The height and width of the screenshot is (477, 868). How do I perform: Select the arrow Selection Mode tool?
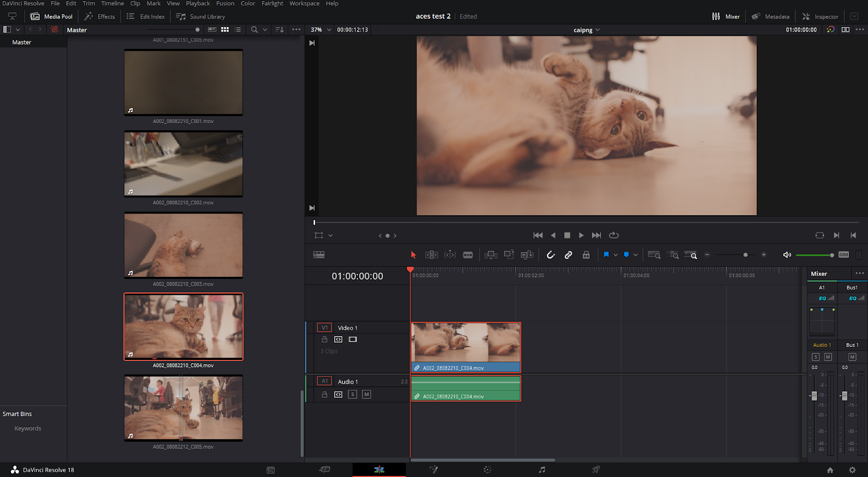[x=413, y=255]
